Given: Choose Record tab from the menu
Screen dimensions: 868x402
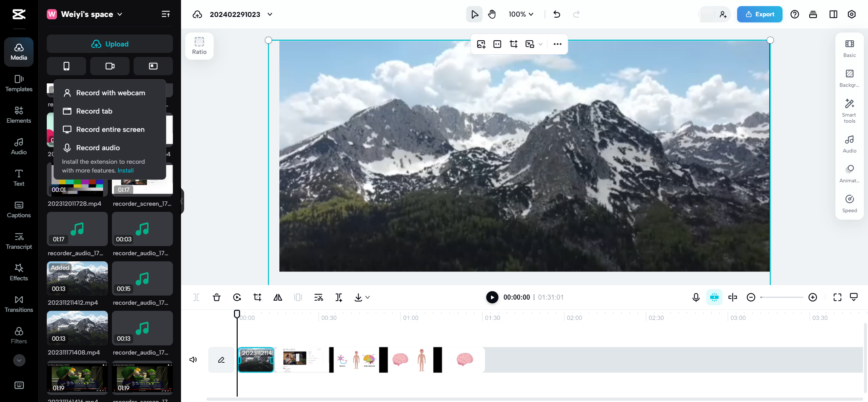Looking at the screenshot, I should (94, 111).
